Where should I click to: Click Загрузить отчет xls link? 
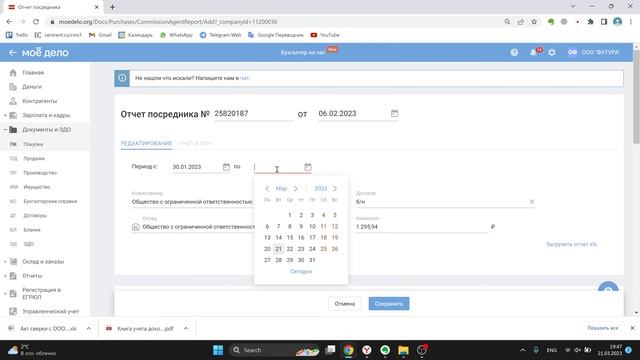(x=571, y=244)
